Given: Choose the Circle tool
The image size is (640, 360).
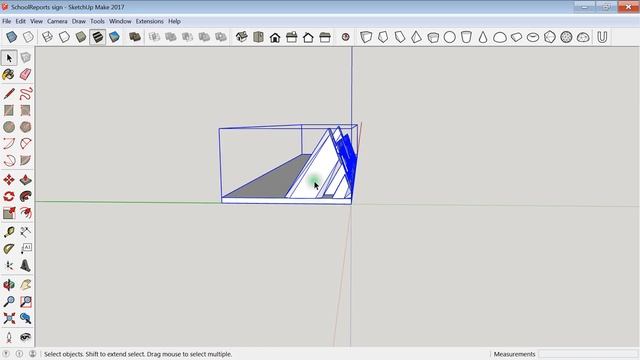Looking at the screenshot, I should (9, 127).
